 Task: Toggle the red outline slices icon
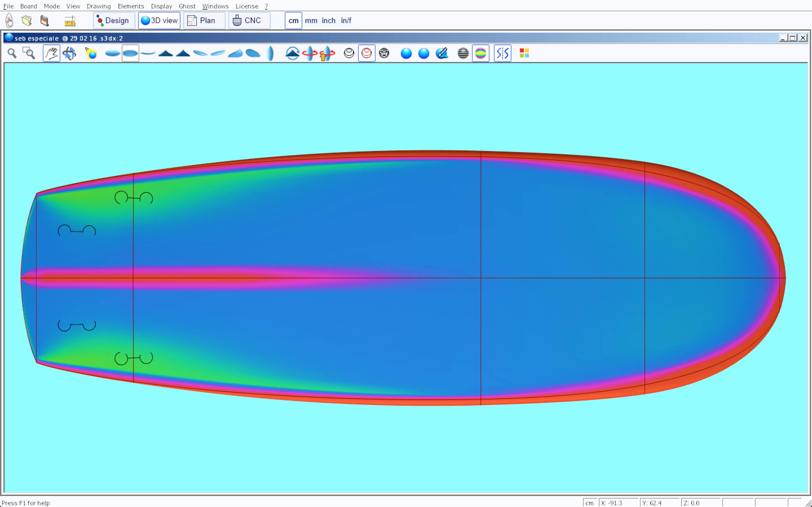pyautogui.click(x=367, y=53)
